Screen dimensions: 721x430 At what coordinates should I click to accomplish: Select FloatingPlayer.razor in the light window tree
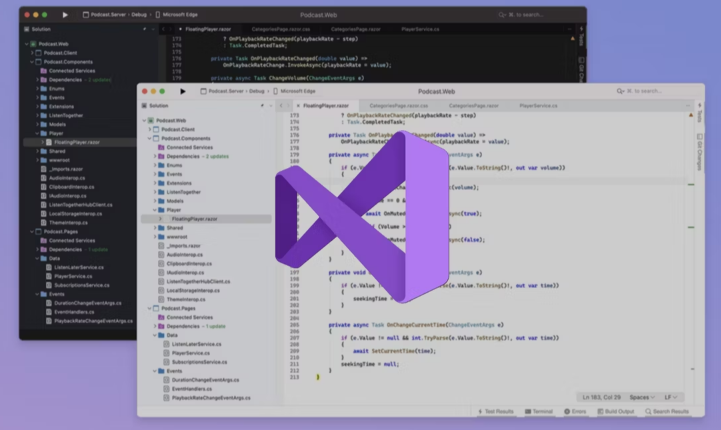pyautogui.click(x=207, y=219)
